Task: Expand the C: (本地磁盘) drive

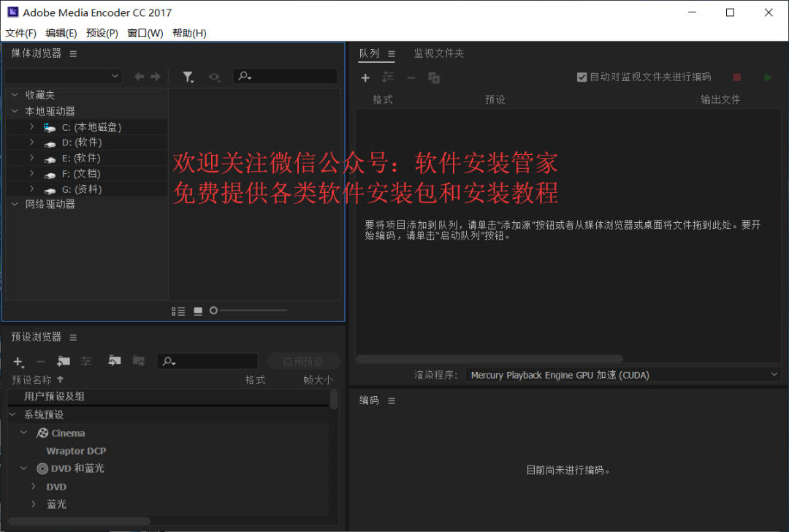Action: coord(31,127)
